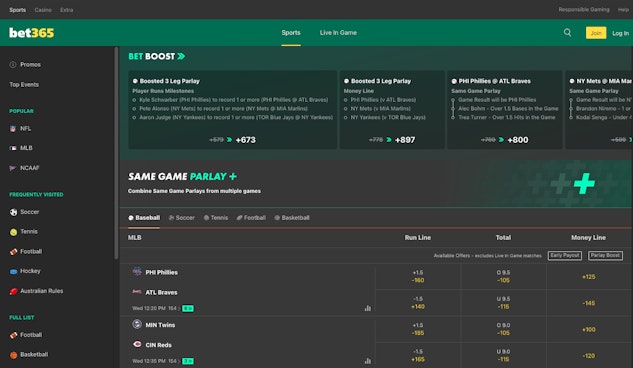This screenshot has height=368, width=633.
Task: Click the MIN Twins team logo
Action: coord(137,324)
